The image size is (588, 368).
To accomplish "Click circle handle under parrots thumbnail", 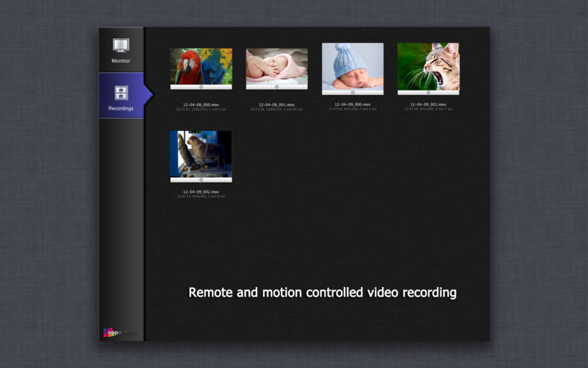I will click(x=201, y=87).
